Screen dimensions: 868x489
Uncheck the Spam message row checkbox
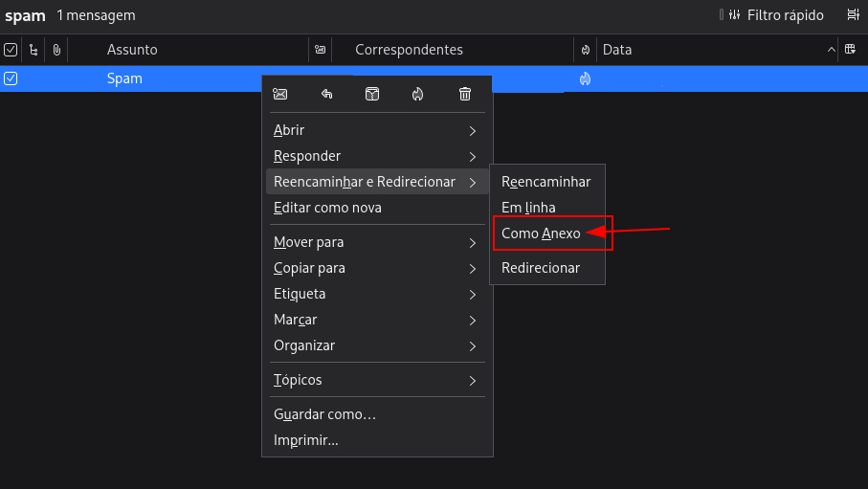[x=11, y=78]
